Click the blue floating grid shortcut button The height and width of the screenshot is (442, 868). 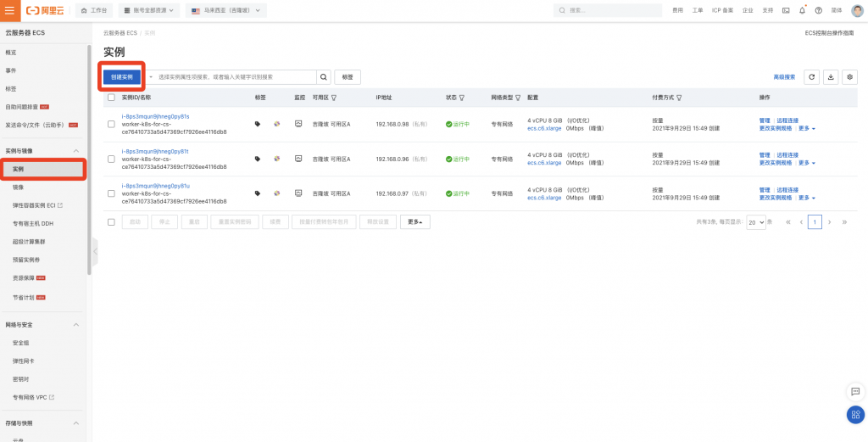[855, 414]
